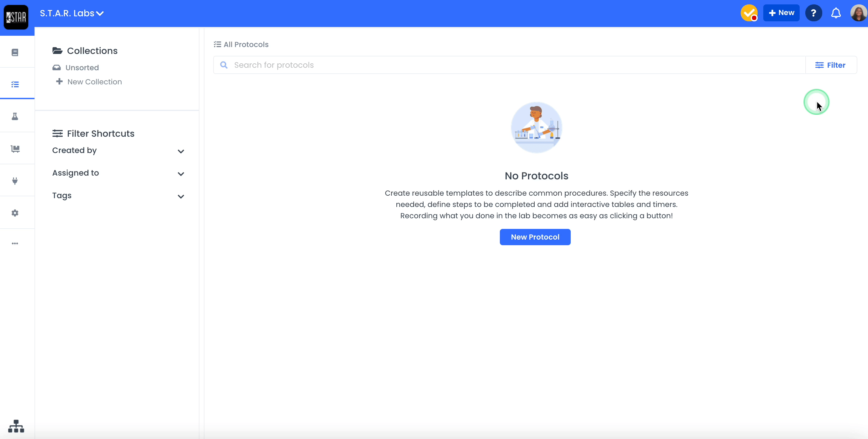
Task: Open the Filter button
Action: tap(830, 65)
